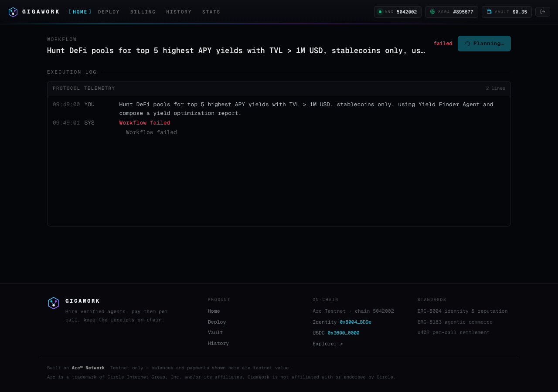This screenshot has width=558, height=392.
Task: Click the GIGAWORK wordmark in the header
Action: [41, 12]
